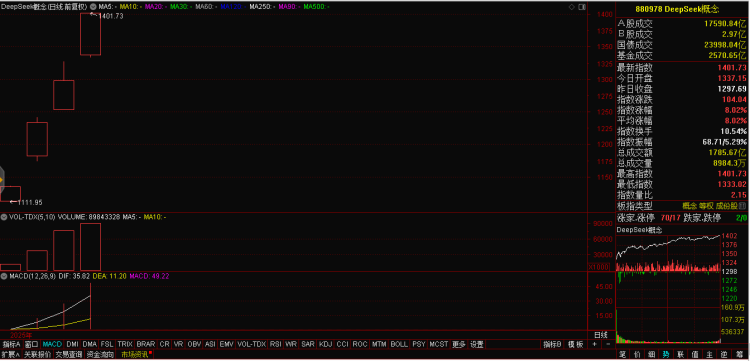The image size is (750, 361).
Task: Switch to the BOLL indicator tab
Action: pos(399,344)
